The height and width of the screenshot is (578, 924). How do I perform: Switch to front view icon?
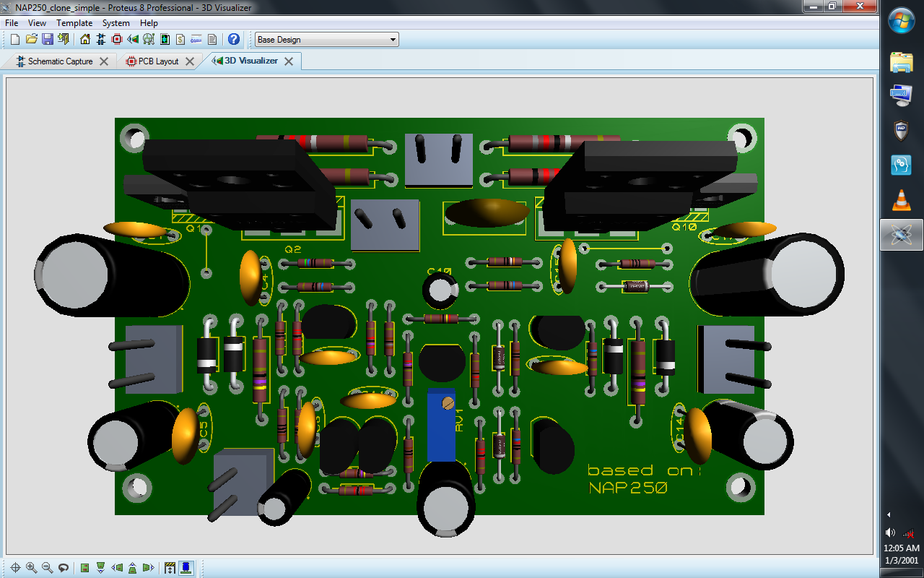coord(101,568)
